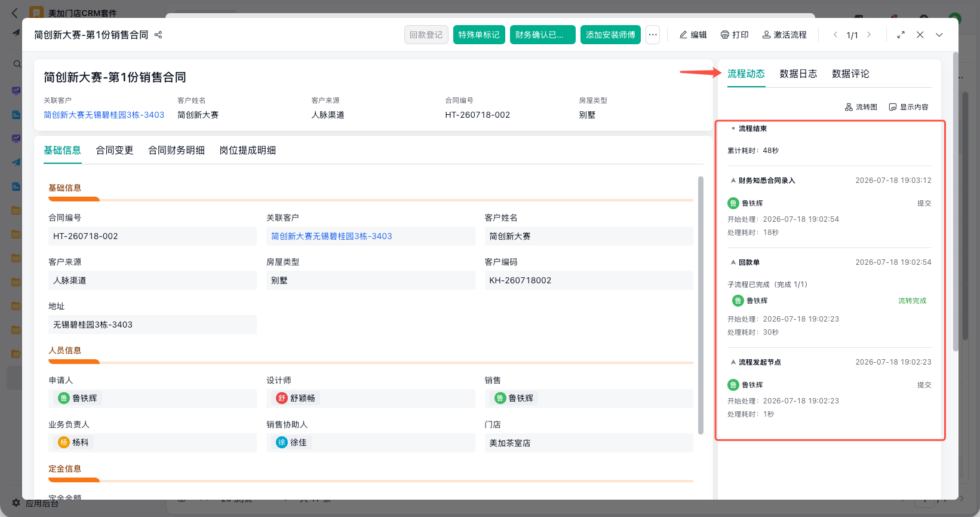
Task: Close the contract detail dialog
Action: 920,35
